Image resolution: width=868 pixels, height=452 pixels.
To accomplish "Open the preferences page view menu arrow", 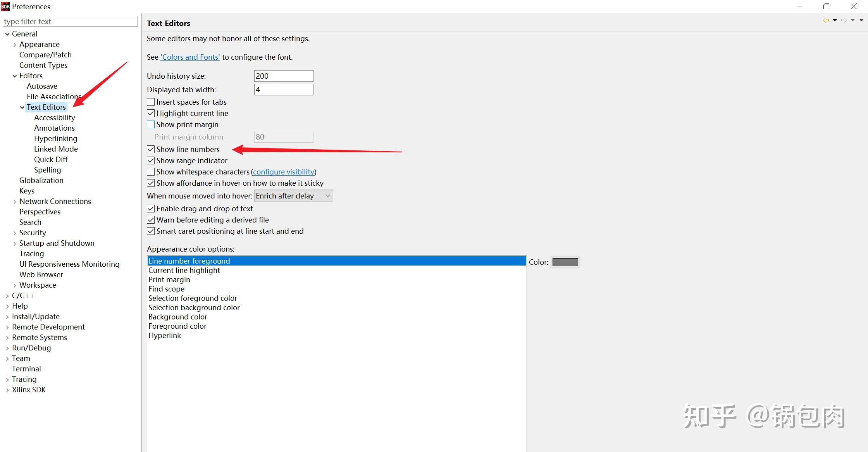I will click(861, 20).
